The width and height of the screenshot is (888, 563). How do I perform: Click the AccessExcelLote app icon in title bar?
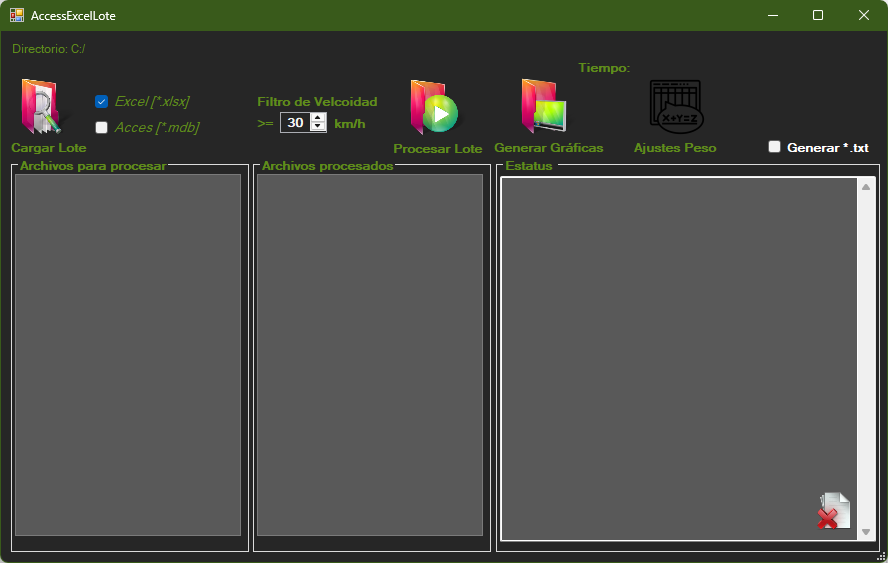point(17,15)
